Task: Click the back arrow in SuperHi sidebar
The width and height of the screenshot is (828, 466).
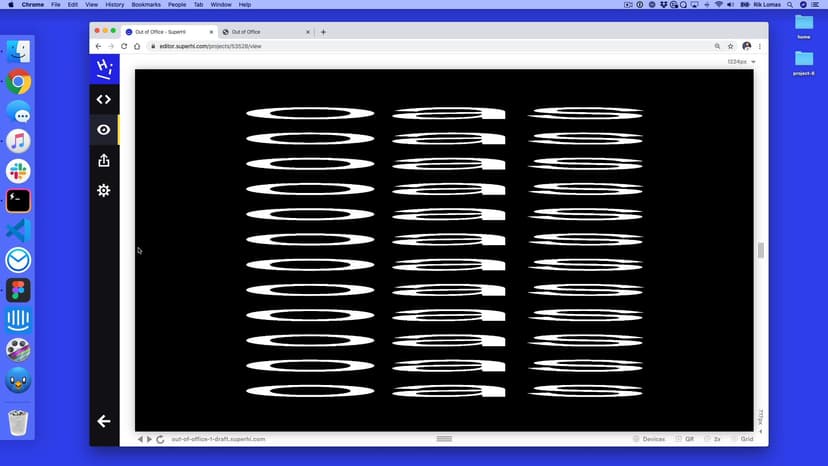Action: (103, 421)
